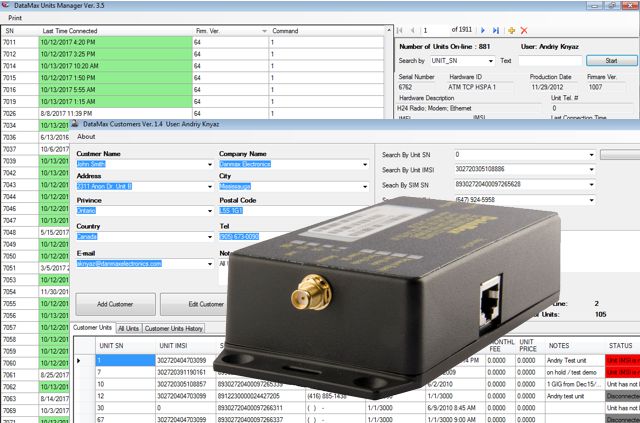Open Search By Unit IMSI dropdown
The width and height of the screenshot is (640, 423).
(591, 169)
